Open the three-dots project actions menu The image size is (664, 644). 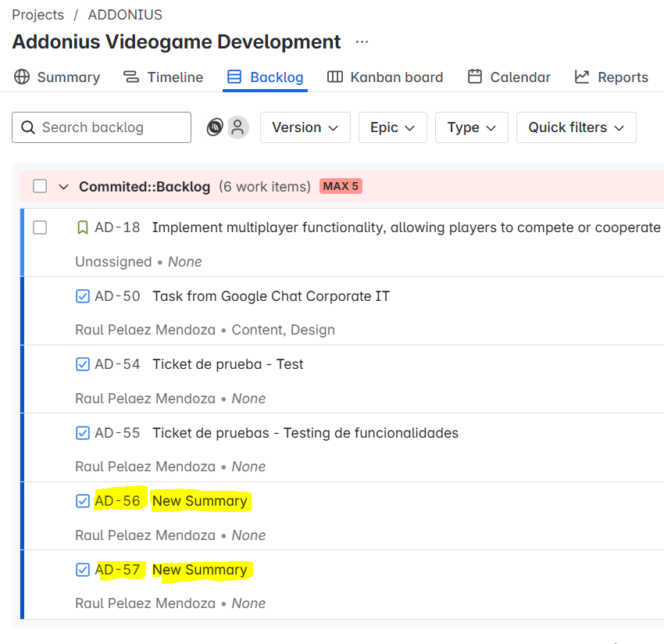click(x=362, y=41)
